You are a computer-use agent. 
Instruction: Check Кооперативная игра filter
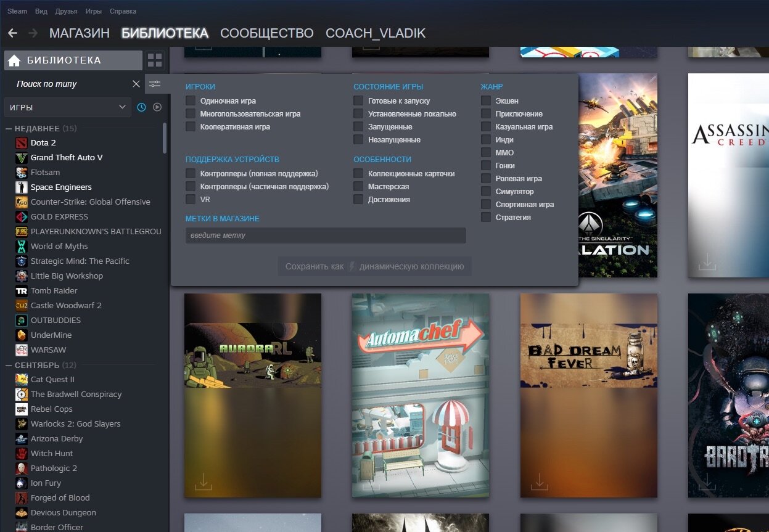pos(191,126)
